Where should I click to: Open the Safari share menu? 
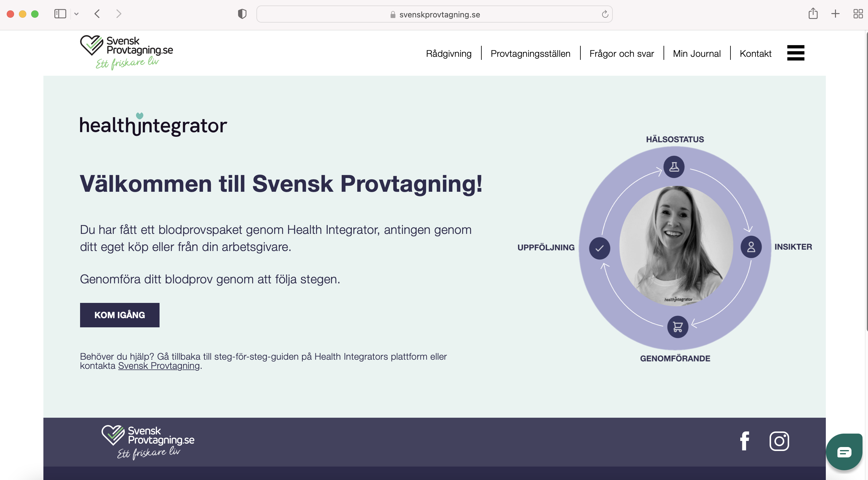pos(813,13)
